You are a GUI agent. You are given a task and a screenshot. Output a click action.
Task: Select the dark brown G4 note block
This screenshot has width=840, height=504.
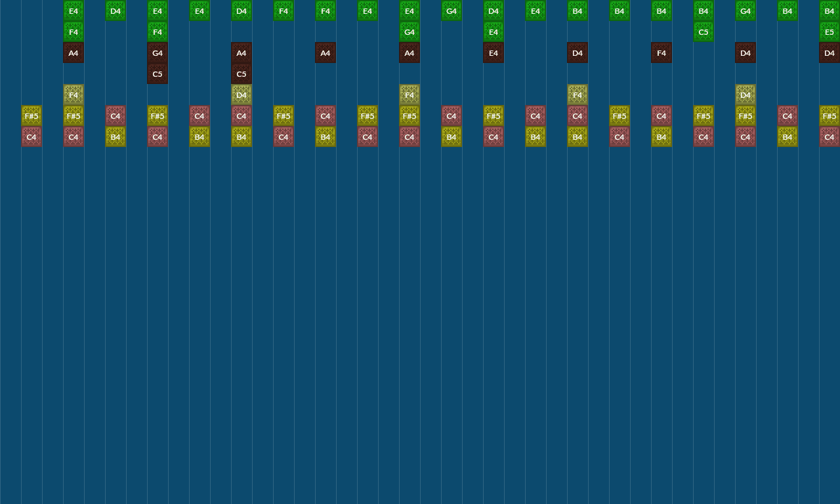point(157,52)
